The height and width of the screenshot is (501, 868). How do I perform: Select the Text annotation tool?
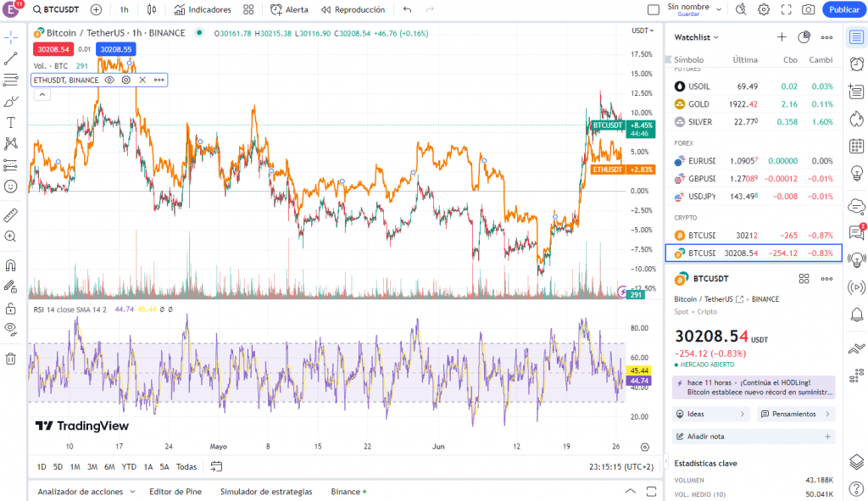12,121
